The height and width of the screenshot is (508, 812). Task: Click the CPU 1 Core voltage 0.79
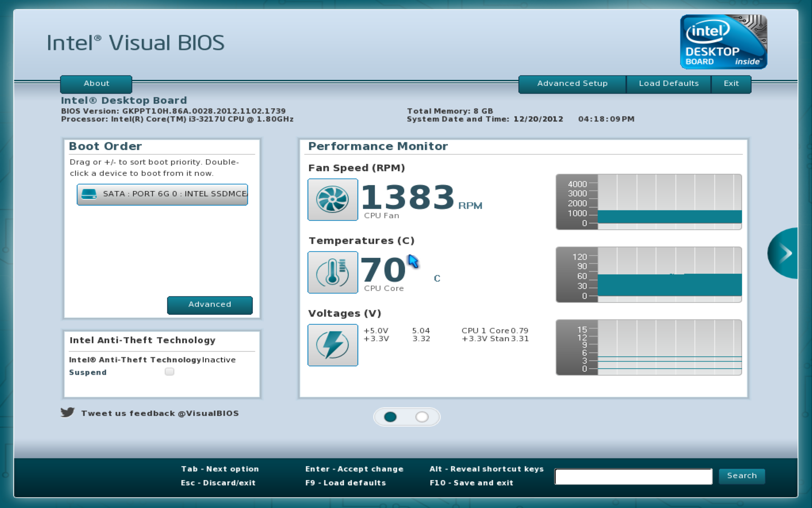coord(519,331)
